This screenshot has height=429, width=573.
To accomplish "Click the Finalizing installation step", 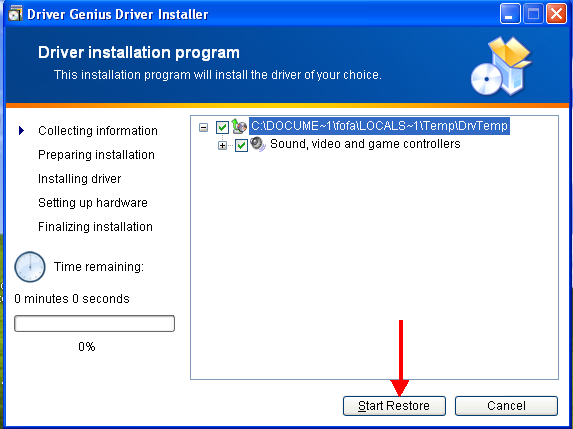I will tap(95, 227).
